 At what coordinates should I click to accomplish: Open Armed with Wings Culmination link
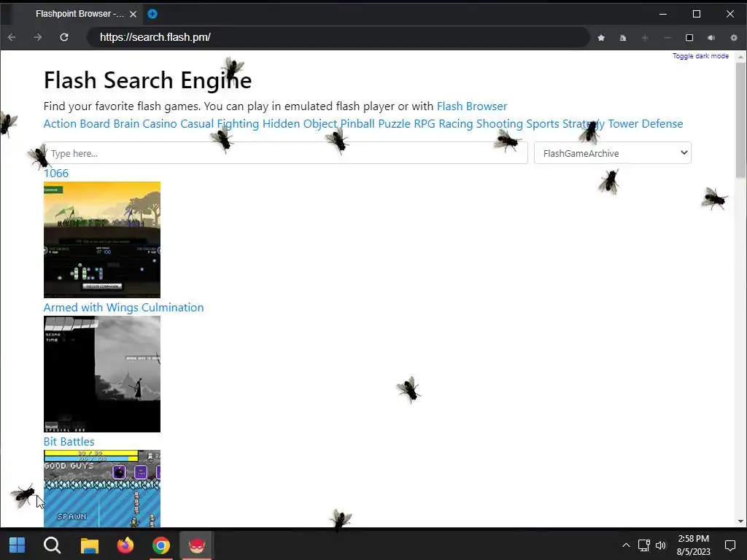click(x=123, y=308)
